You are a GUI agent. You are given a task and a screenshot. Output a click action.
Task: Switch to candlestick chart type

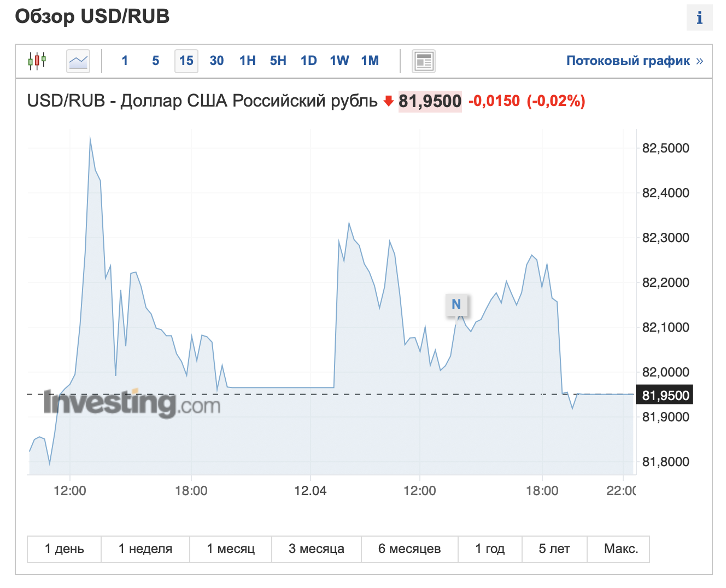(37, 61)
